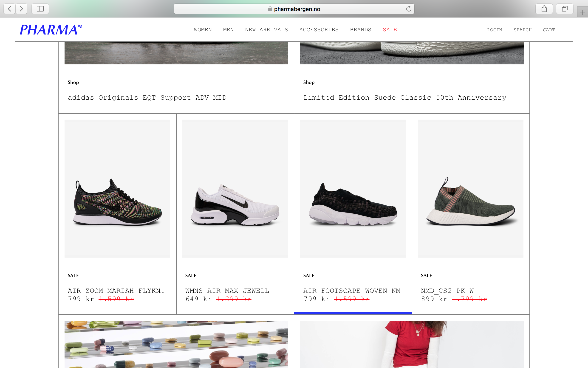Viewport: 588px width, 368px height.
Task: Click WMNS AIR MAX JEWELL product title
Action: [x=227, y=290]
